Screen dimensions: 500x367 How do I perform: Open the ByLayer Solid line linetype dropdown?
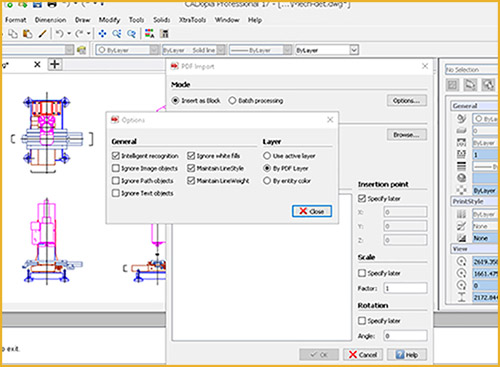click(x=221, y=50)
